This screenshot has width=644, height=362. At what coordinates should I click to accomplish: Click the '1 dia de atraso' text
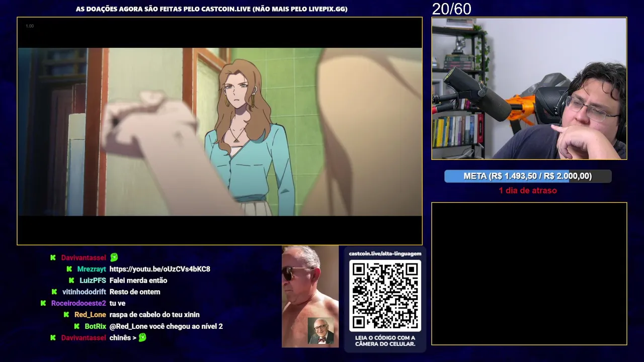click(528, 191)
